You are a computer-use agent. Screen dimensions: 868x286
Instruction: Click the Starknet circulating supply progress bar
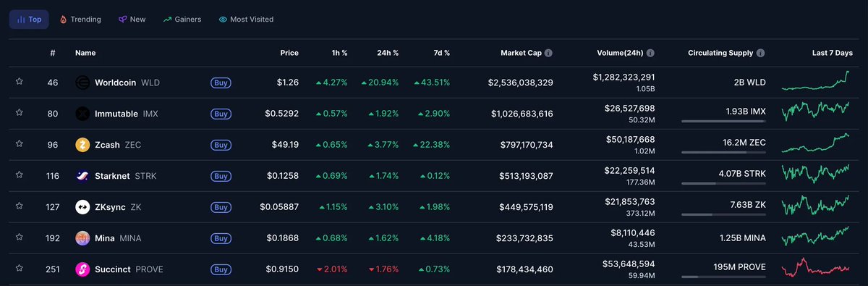coord(723,183)
